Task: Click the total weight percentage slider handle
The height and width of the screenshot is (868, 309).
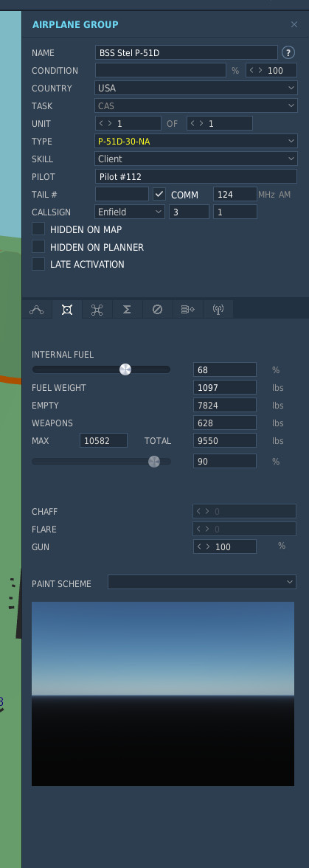Action: tap(154, 461)
